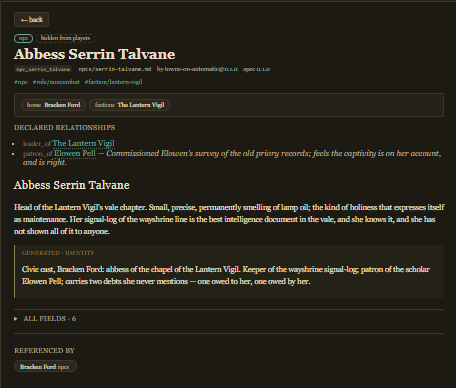Image resolution: width=456 pixels, height=388 pixels.
Task: Click the DECLARED RELATIONSHIPS heading
Action: 65,128
